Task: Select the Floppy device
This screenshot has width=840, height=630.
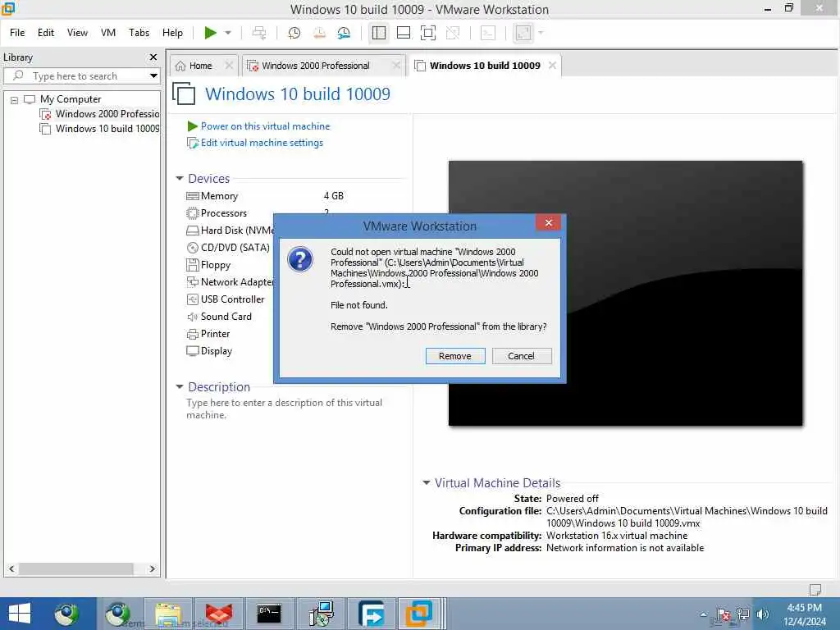Action: tap(216, 265)
